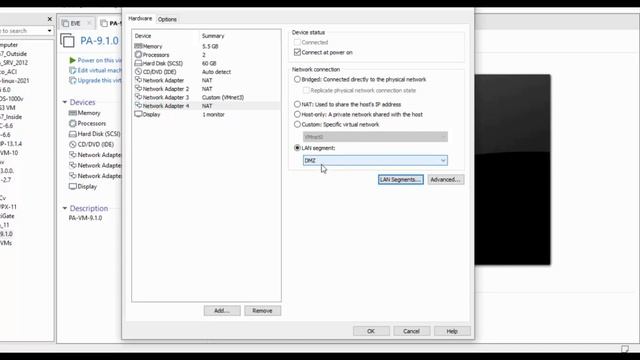Click '1 monitor' display summary
Viewport: 640px width, 360px height.
(213, 115)
